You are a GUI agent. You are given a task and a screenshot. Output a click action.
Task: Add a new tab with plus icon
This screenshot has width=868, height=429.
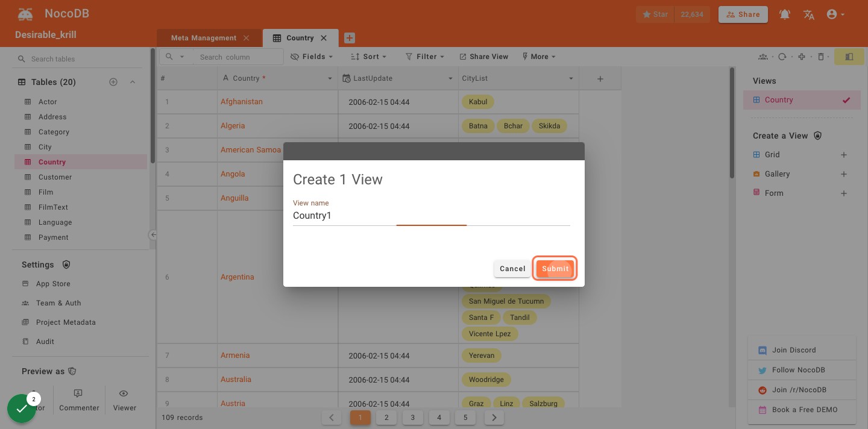(350, 38)
